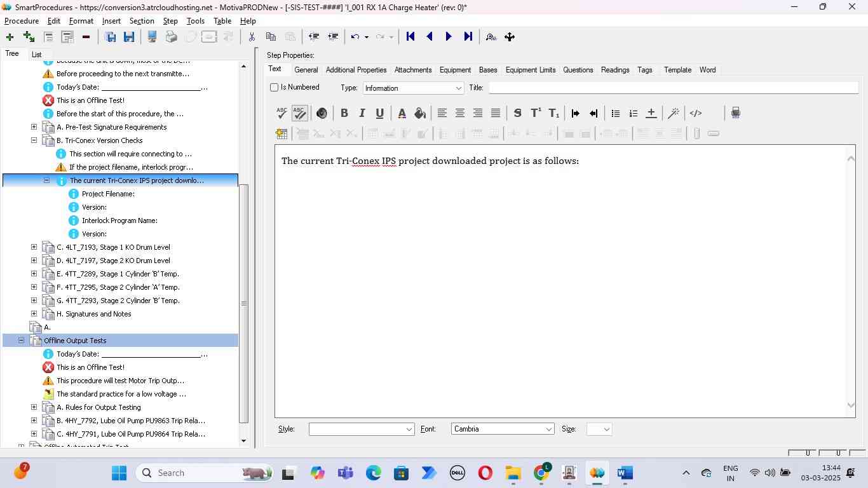The width and height of the screenshot is (868, 488).
Task: Click the four-way move arrows icon
Action: coord(510,37)
